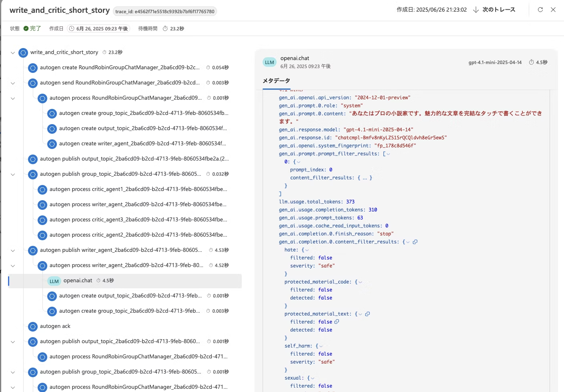Collapse autogen publish writer_agent 4.53秒 span
564x392 pixels.
point(13,250)
